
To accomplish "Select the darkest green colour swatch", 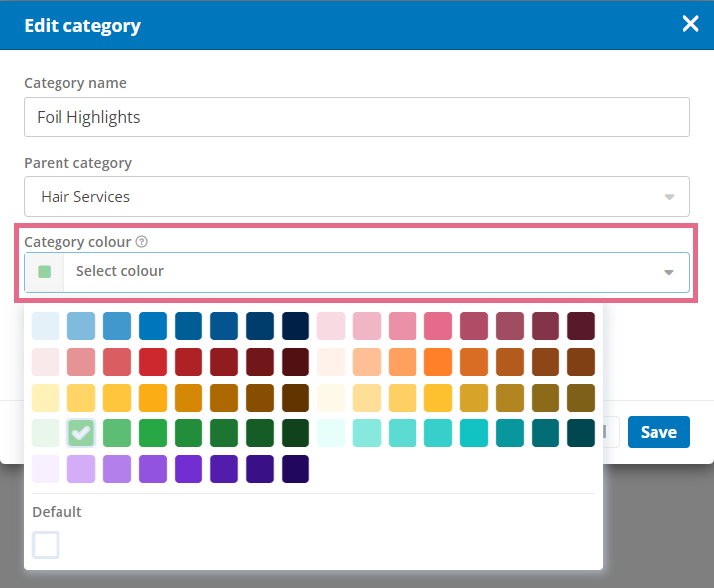I will click(296, 433).
